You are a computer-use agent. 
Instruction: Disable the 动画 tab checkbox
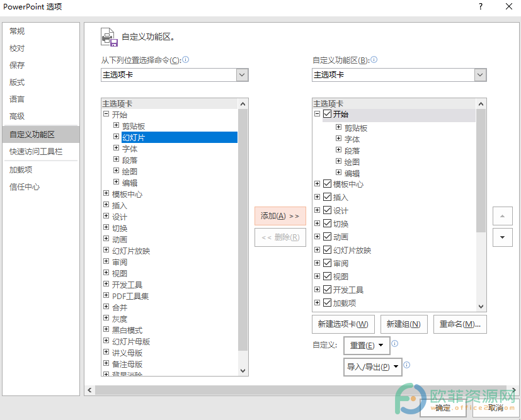pos(328,236)
